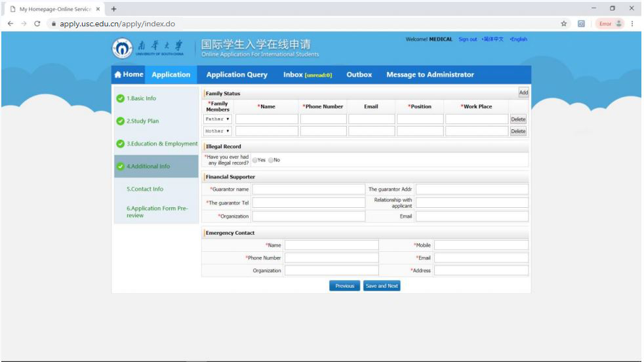The width and height of the screenshot is (644, 362).
Task: Click the browser back arrow
Action: [x=10, y=24]
